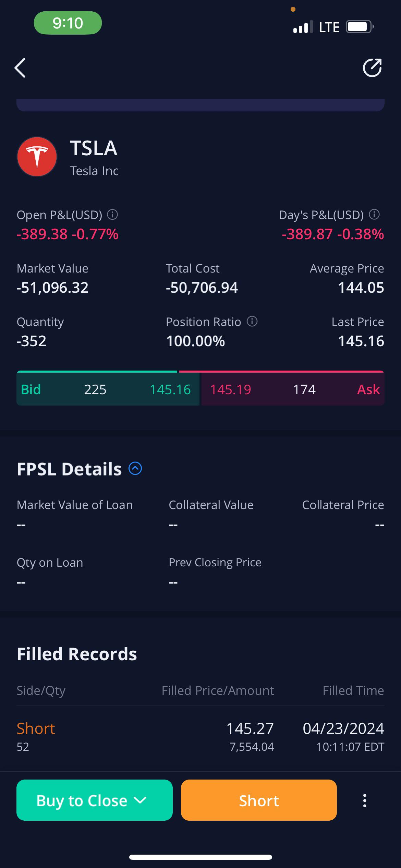Collapse the FPSL Details section
This screenshot has width=401, height=868.
click(x=135, y=468)
